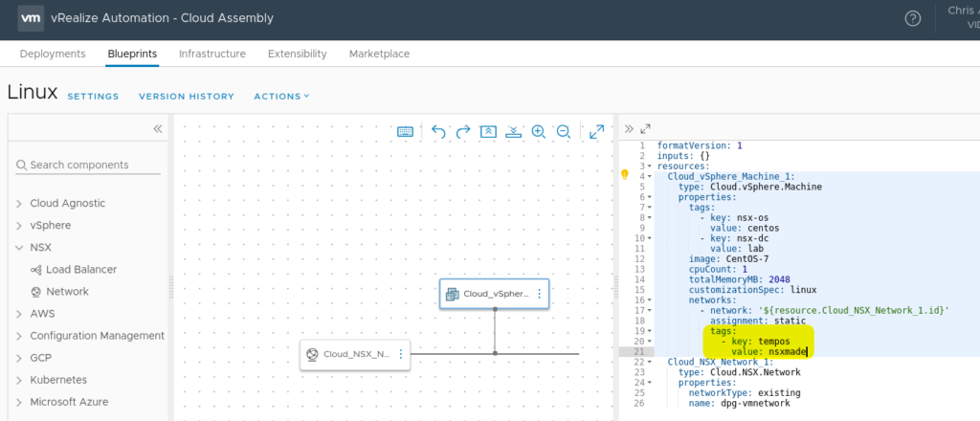
Task: Click the Network component globe icon
Action: pyautogui.click(x=35, y=292)
